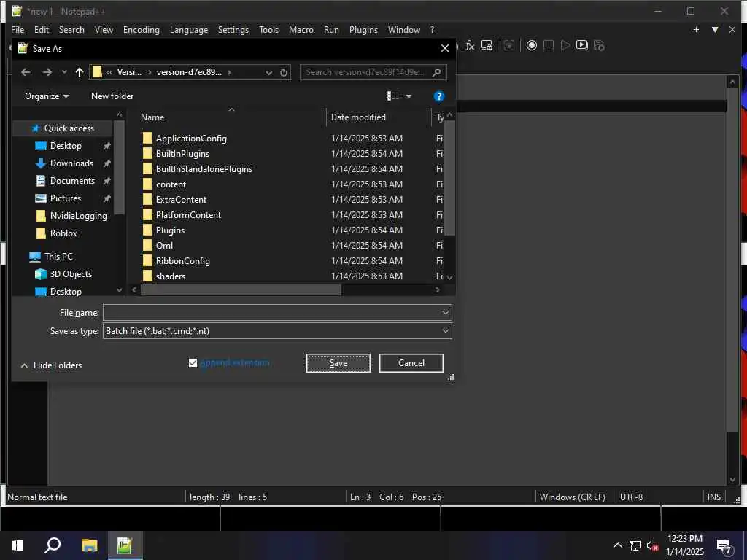Open the Organize dropdown
This screenshot has width=747, height=560.
coord(47,96)
